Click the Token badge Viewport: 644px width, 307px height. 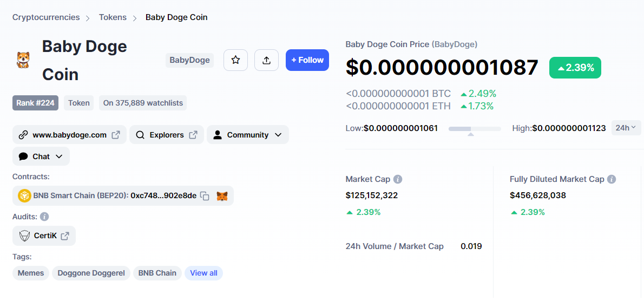click(79, 103)
